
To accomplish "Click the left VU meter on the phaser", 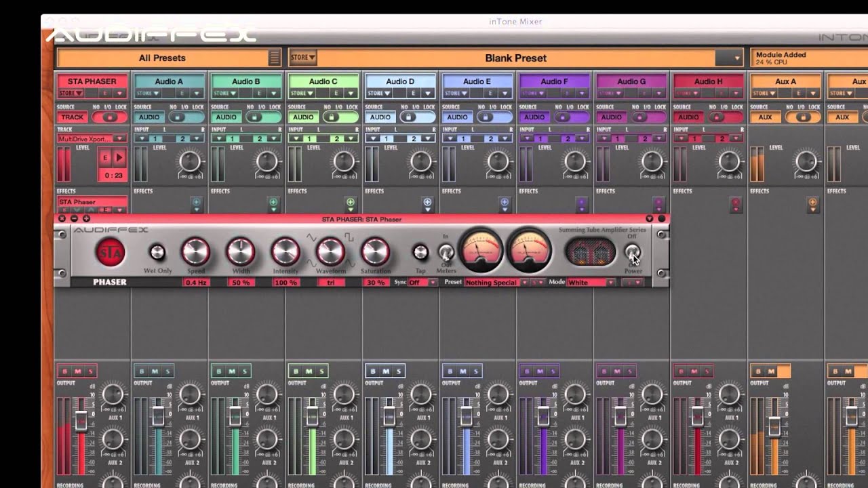I will pyautogui.click(x=481, y=250).
